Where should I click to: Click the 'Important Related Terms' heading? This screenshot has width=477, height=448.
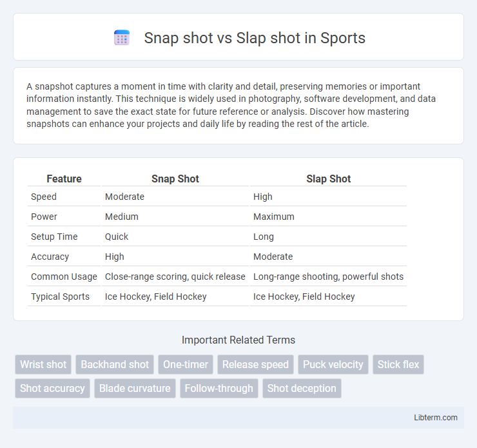tap(238, 340)
